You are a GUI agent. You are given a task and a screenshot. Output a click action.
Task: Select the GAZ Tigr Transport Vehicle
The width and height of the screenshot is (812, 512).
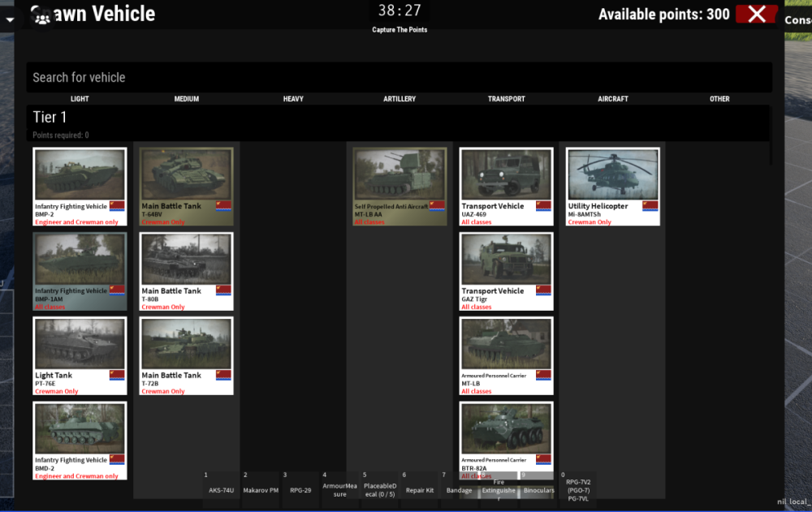point(506,271)
